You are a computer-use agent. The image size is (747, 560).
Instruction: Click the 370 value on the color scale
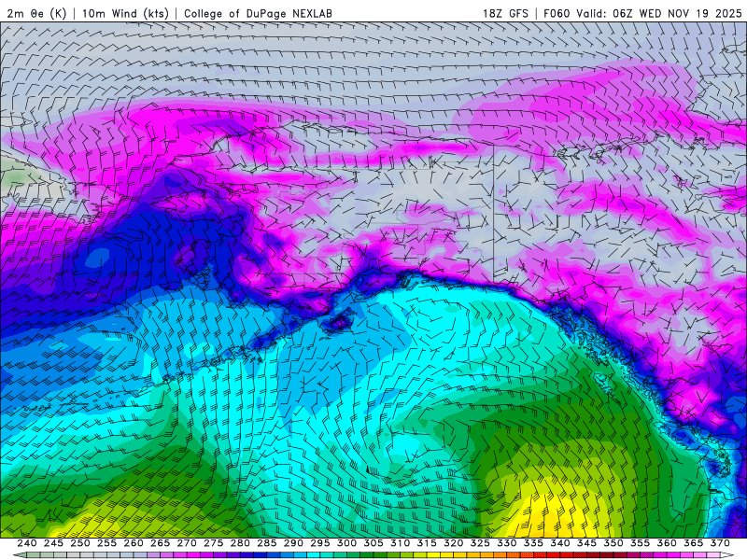coord(720,543)
